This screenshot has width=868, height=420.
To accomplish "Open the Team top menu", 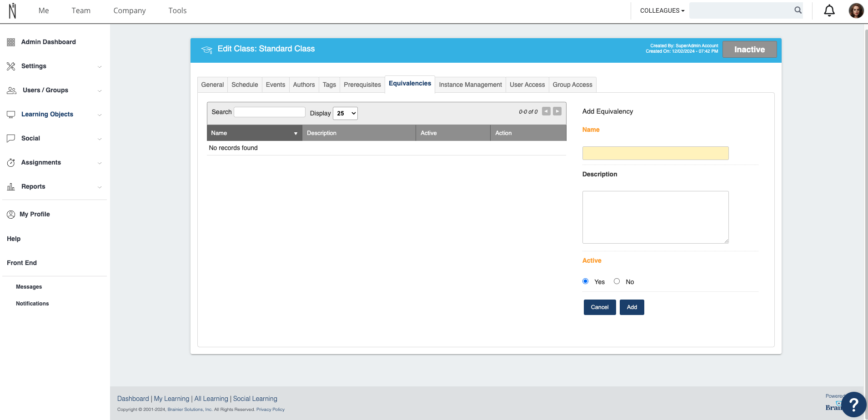I will (x=81, y=10).
